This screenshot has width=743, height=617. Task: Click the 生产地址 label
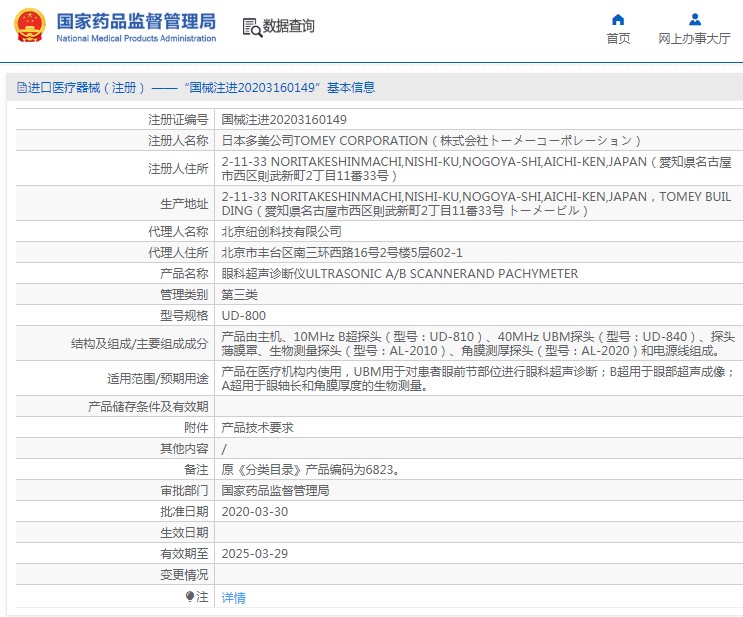[x=184, y=204]
